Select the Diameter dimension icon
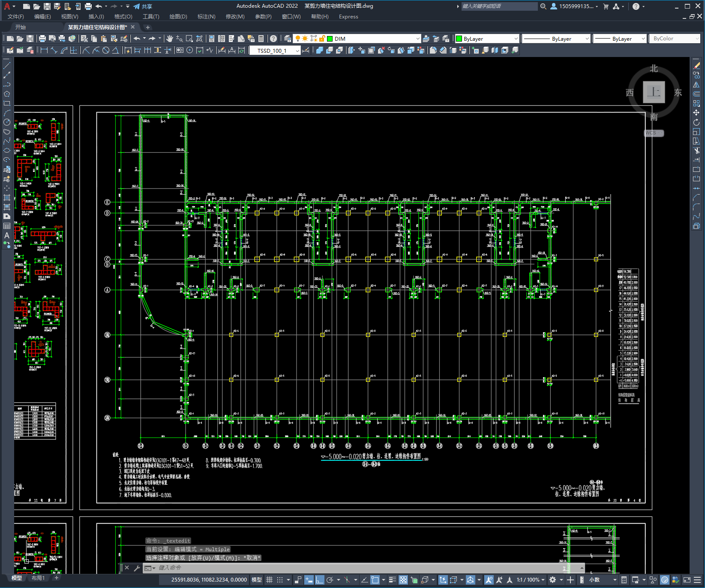The image size is (705, 588). pyautogui.click(x=106, y=50)
